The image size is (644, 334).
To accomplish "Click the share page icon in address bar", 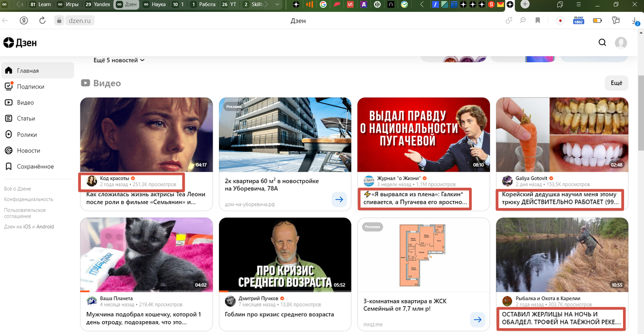I will pyautogui.click(x=509, y=21).
